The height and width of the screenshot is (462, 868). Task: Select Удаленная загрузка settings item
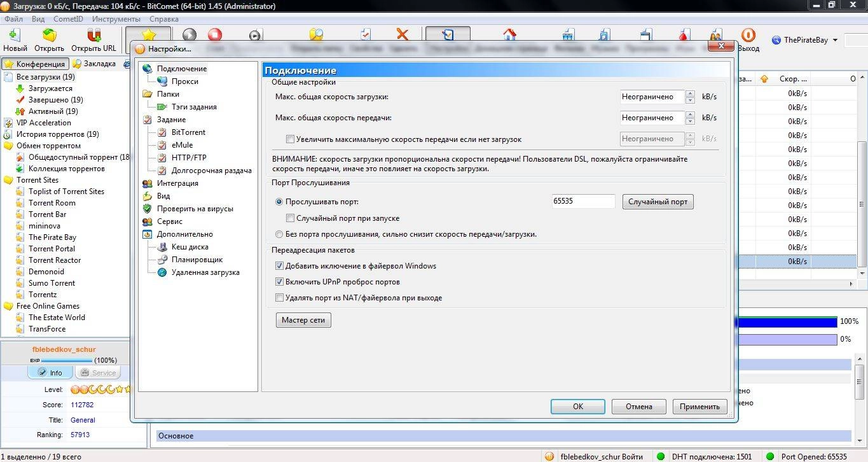point(205,272)
